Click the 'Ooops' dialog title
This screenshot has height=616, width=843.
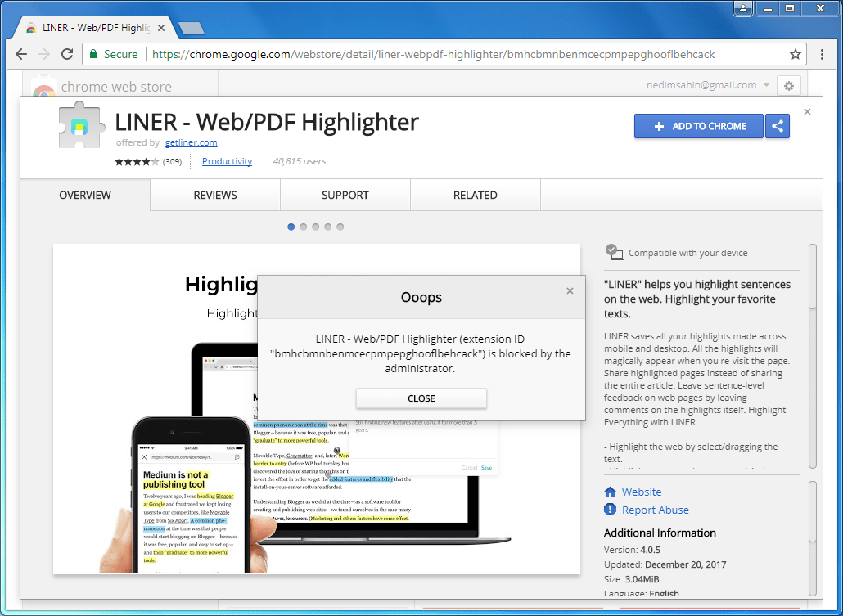(x=421, y=297)
